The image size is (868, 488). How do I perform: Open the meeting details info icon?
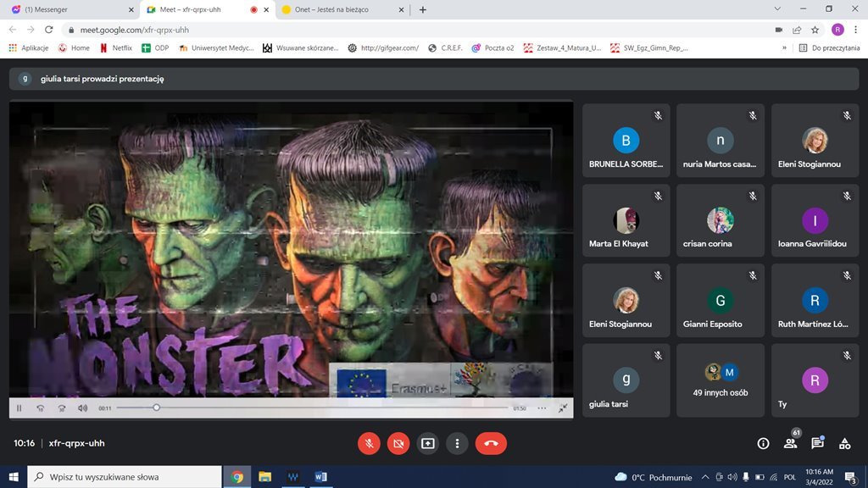764,443
